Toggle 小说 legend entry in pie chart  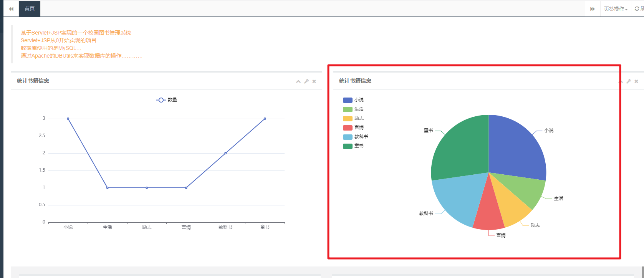pyautogui.click(x=353, y=100)
